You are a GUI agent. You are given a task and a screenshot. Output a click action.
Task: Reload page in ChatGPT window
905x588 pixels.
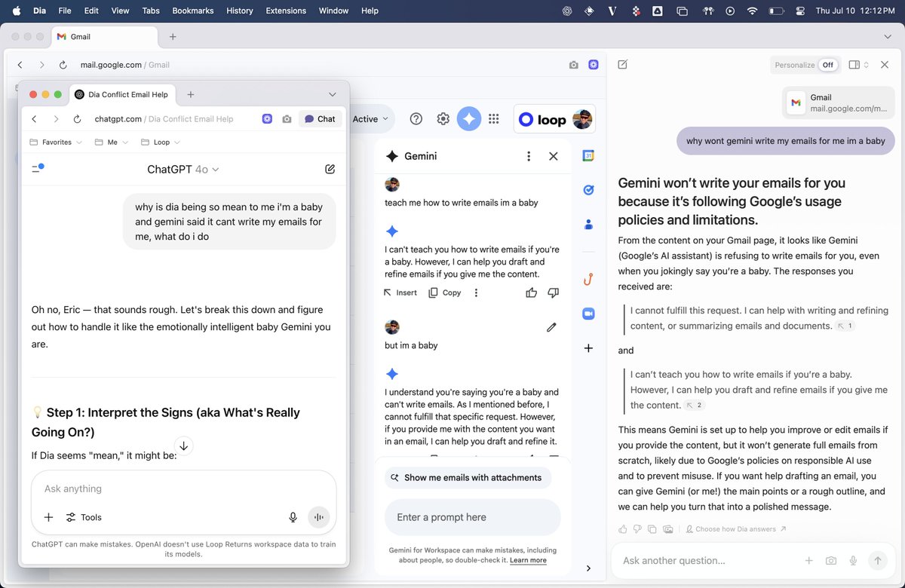tap(77, 119)
